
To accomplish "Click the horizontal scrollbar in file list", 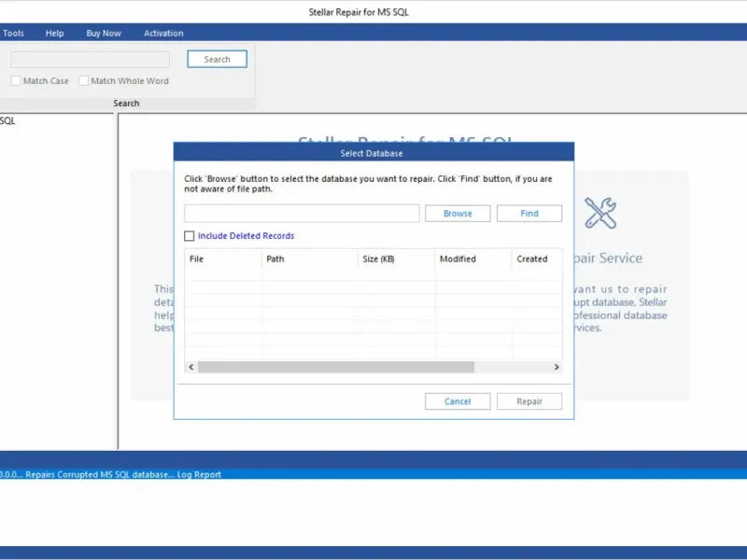I will pos(336,368).
